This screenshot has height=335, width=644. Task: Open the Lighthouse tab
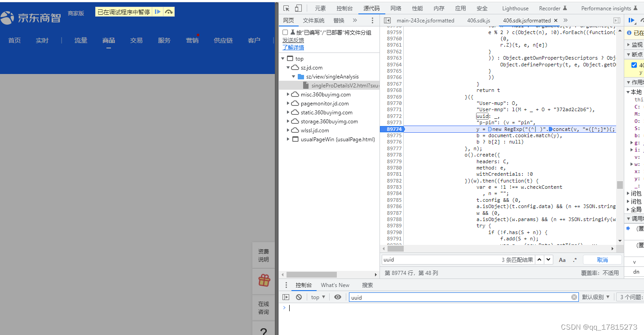515,8
